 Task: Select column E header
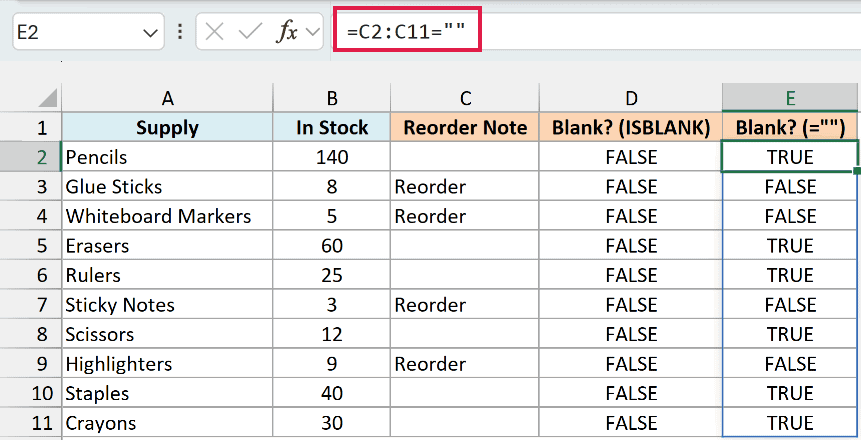tap(790, 98)
